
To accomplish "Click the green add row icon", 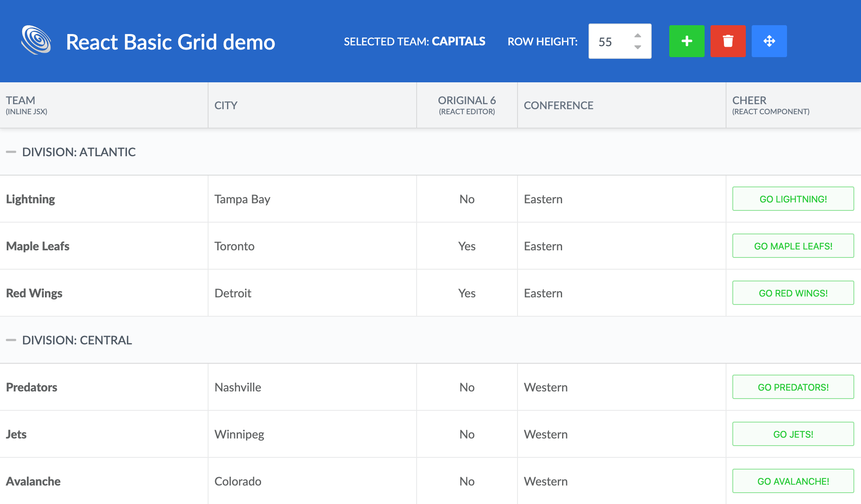I will tap(686, 41).
